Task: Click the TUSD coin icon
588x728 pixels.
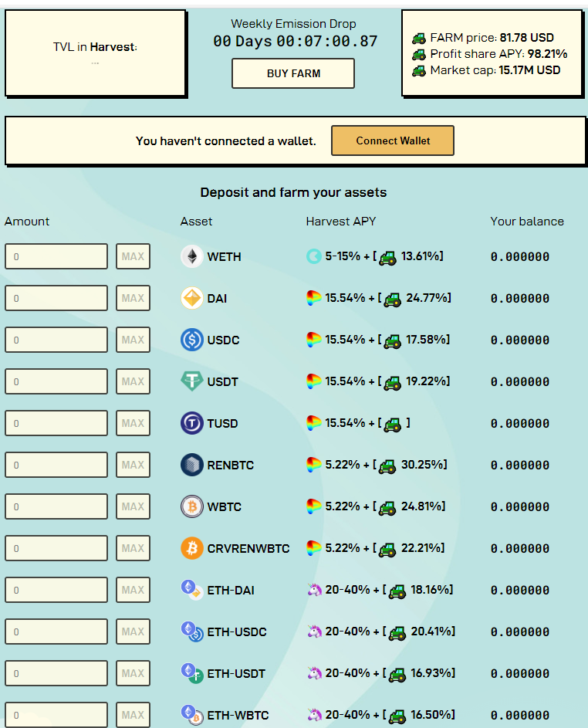Action: [191, 423]
